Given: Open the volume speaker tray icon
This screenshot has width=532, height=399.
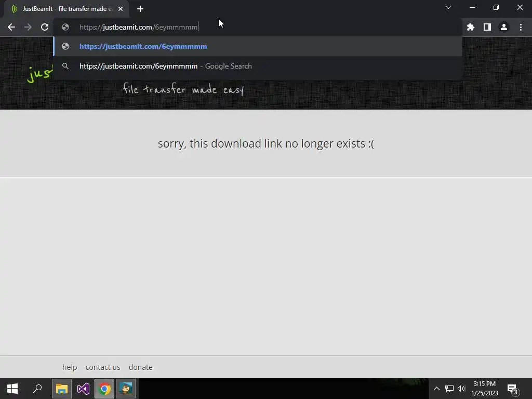Looking at the screenshot, I should pyautogui.click(x=461, y=389).
